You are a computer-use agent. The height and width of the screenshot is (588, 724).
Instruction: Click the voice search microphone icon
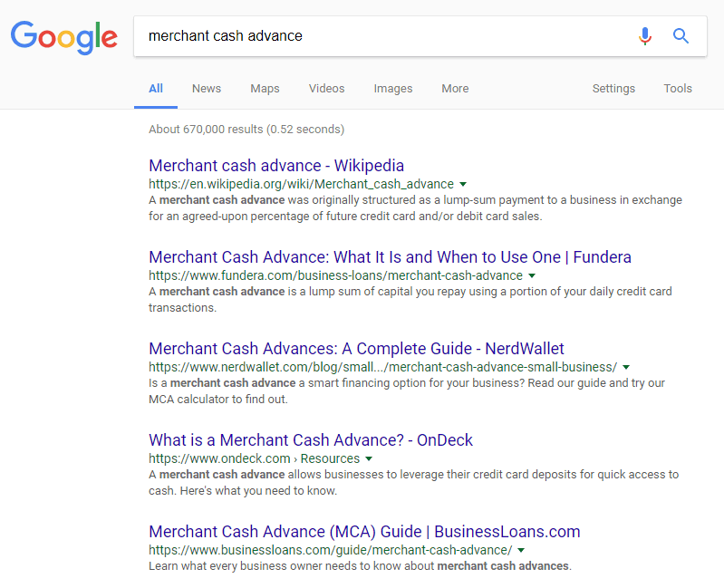(x=645, y=36)
